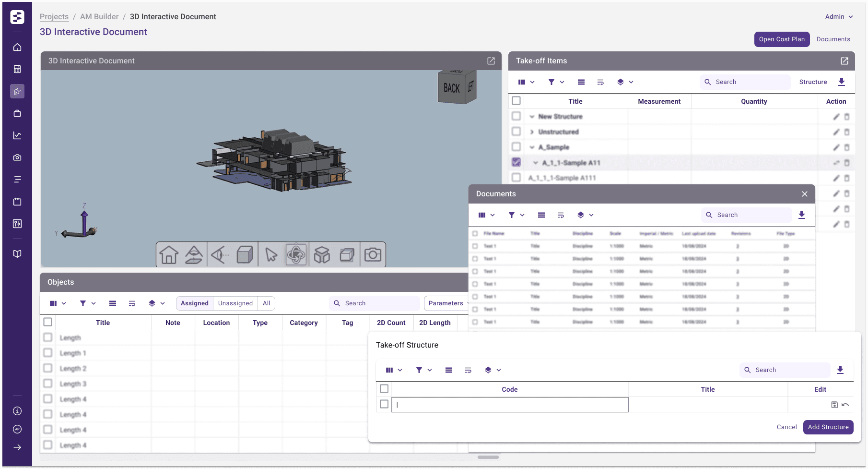Open the Documents tab at top right

coord(833,39)
